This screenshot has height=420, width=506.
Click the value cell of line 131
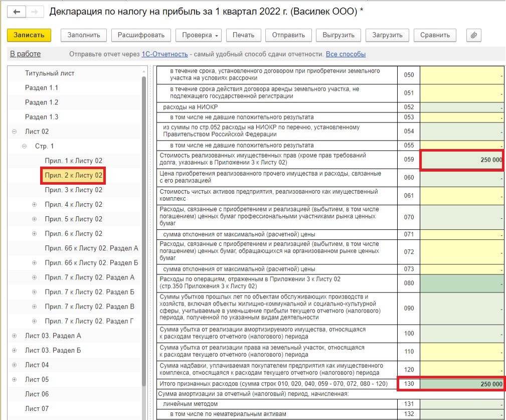[462, 404]
